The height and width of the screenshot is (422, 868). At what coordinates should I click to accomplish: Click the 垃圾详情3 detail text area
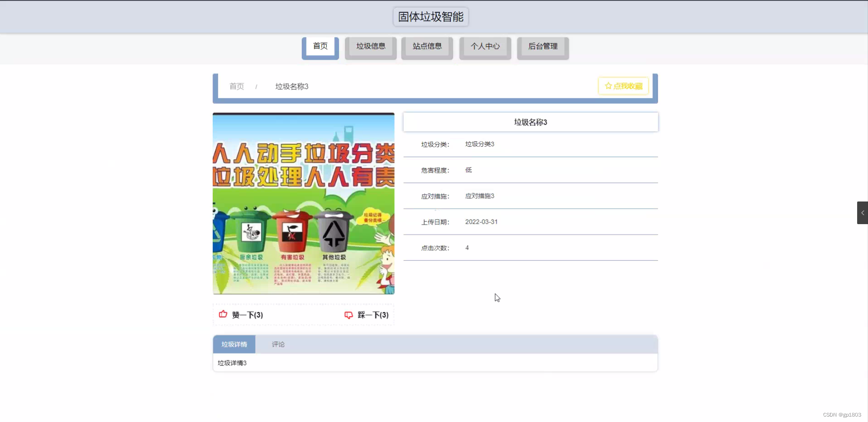point(232,363)
